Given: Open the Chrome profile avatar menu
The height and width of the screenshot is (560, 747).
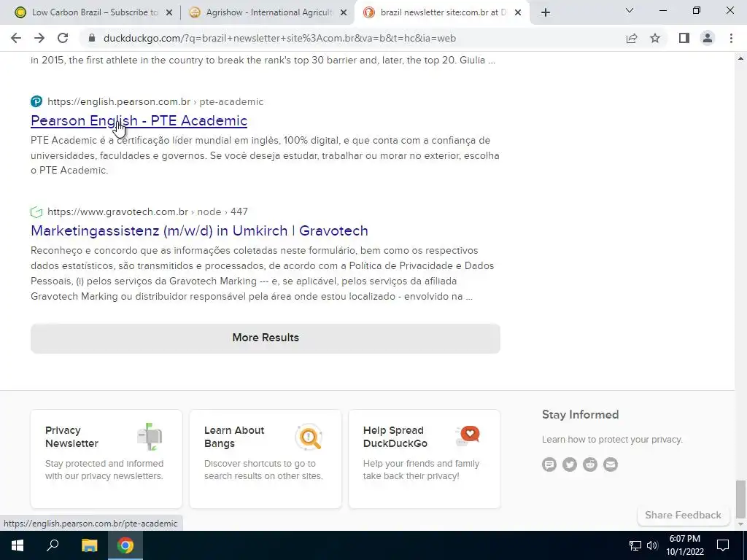Looking at the screenshot, I should coord(708,38).
